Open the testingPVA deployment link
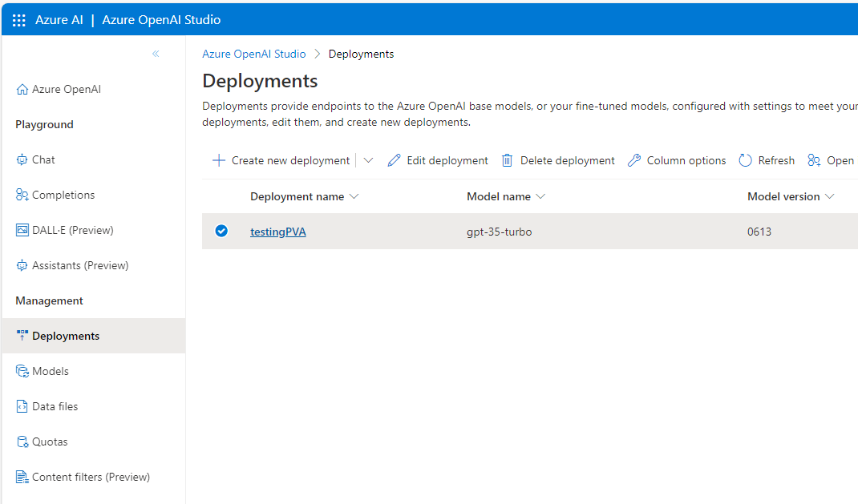This screenshot has height=504, width=858. point(278,232)
